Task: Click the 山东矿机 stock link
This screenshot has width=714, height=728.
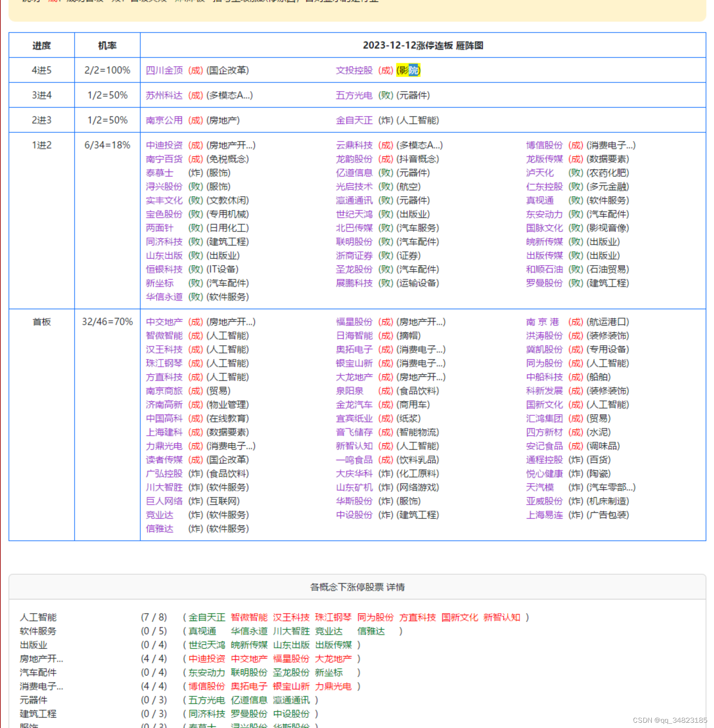Action: tap(354, 488)
